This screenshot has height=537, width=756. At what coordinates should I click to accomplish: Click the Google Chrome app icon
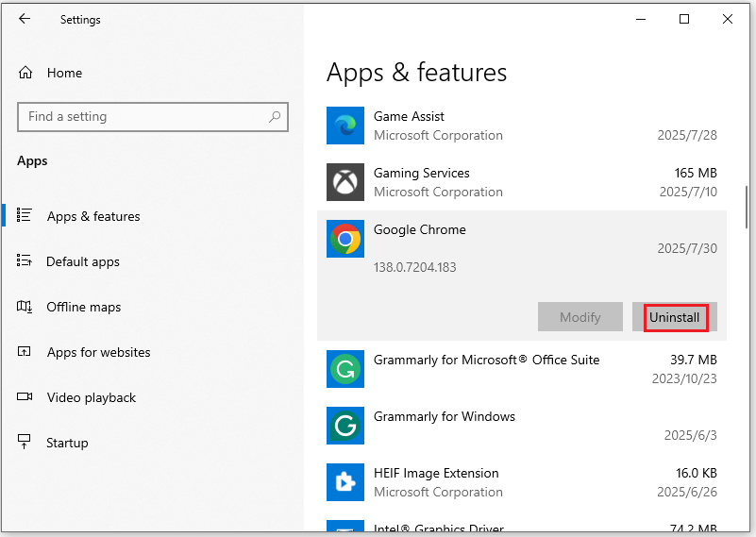click(x=345, y=239)
